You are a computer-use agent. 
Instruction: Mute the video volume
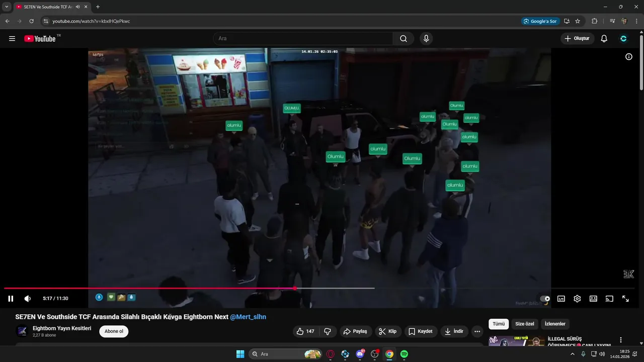point(28,299)
